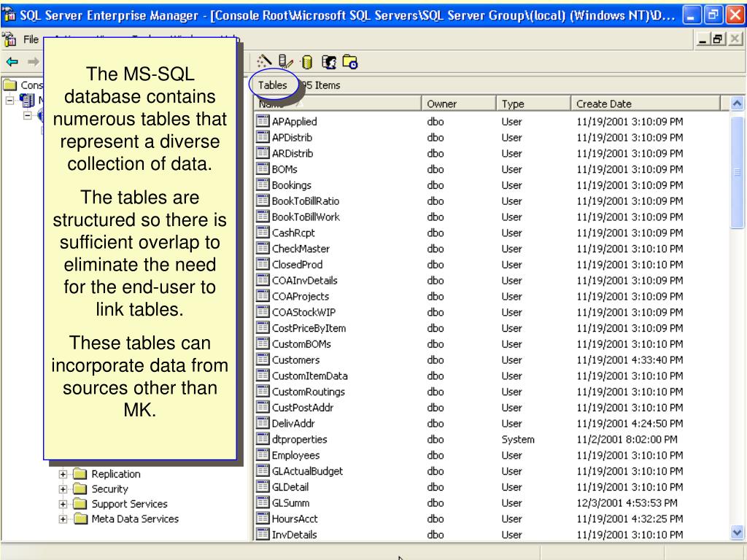The width and height of the screenshot is (747, 560).
Task: Select the Support Services tree item
Action: [x=129, y=504]
